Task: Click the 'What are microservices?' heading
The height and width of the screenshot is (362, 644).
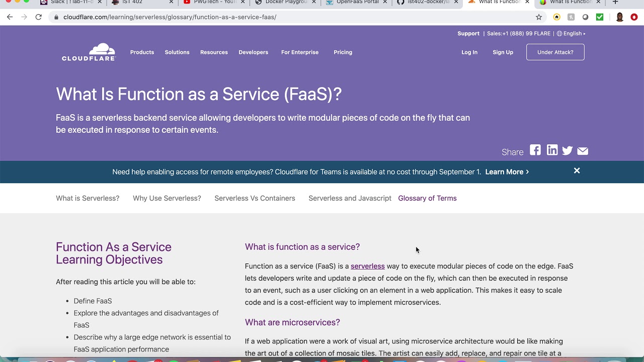Action: (292, 322)
